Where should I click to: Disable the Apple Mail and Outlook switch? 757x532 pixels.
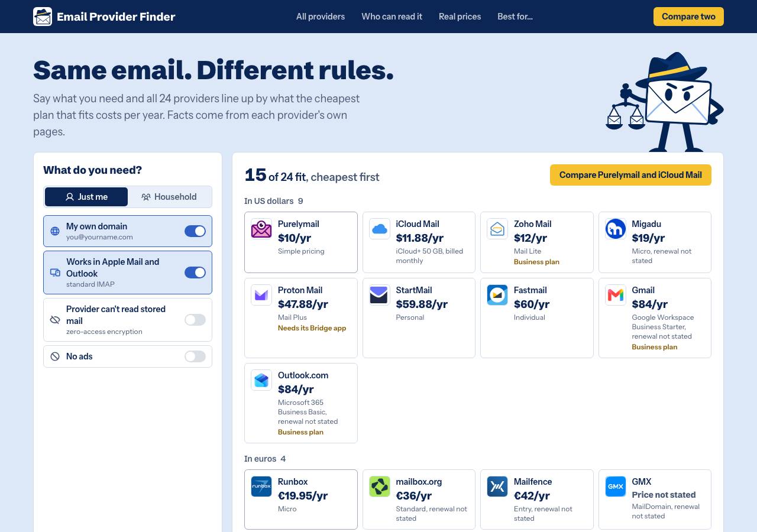(x=195, y=273)
